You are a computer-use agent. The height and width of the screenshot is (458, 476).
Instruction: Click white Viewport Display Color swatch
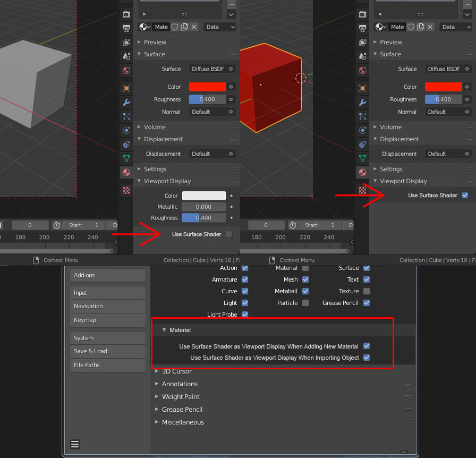203,196
